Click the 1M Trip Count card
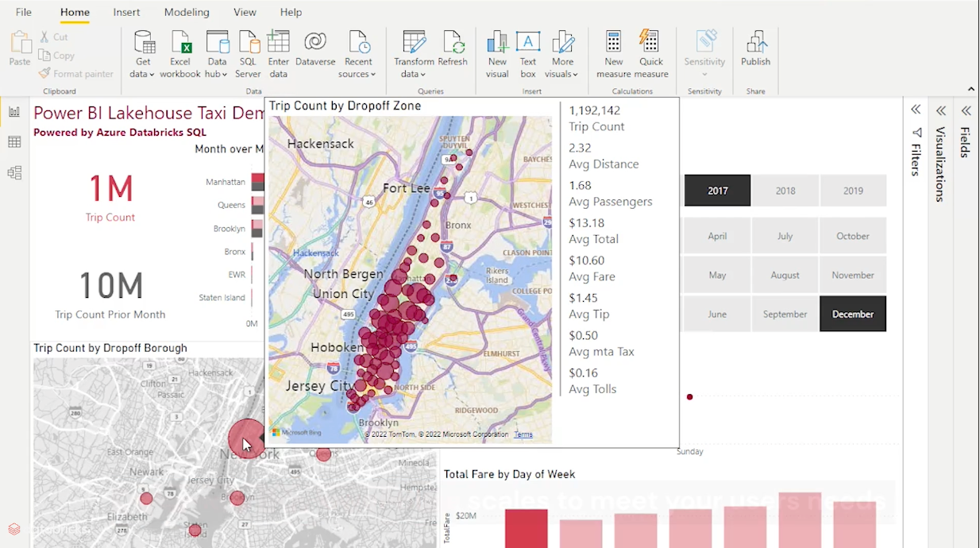This screenshot has width=980, height=548. coord(110,196)
